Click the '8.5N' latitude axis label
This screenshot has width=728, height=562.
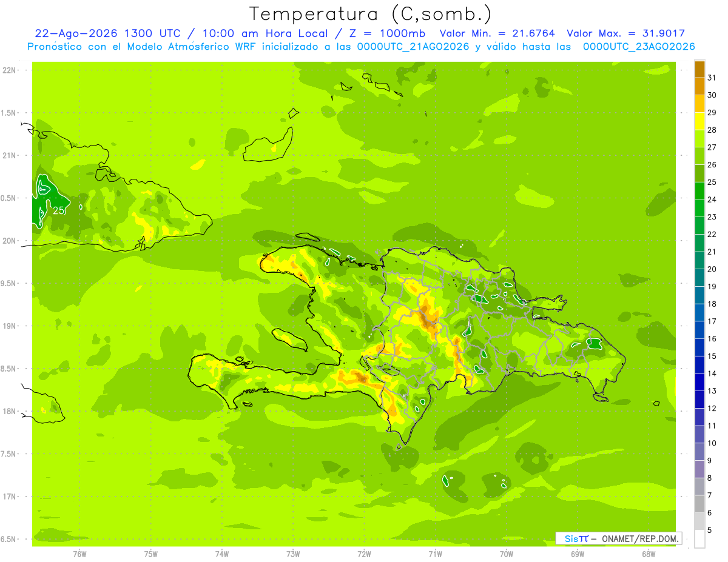8,369
